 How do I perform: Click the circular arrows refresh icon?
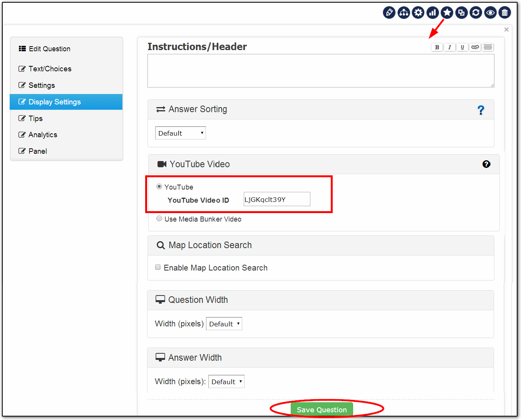(476, 13)
